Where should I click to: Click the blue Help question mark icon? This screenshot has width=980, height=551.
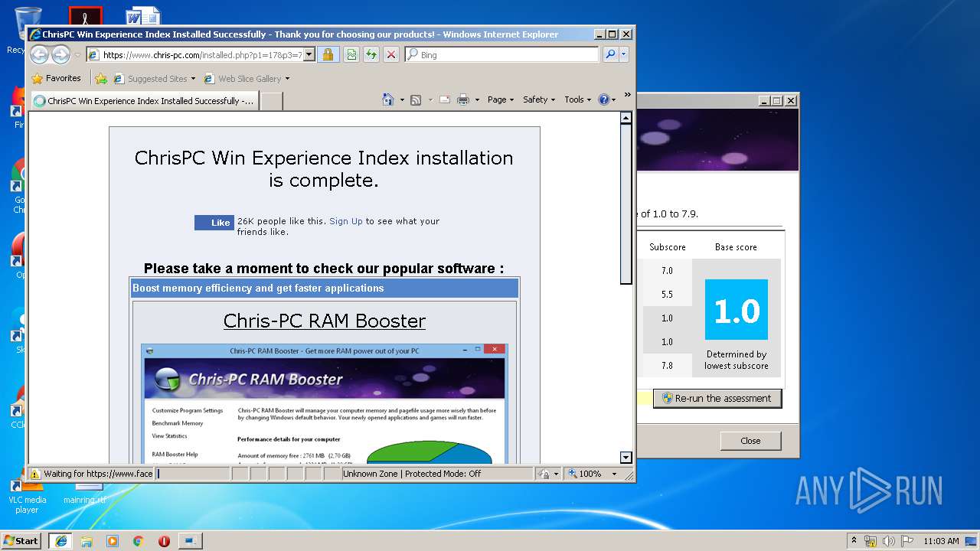603,99
